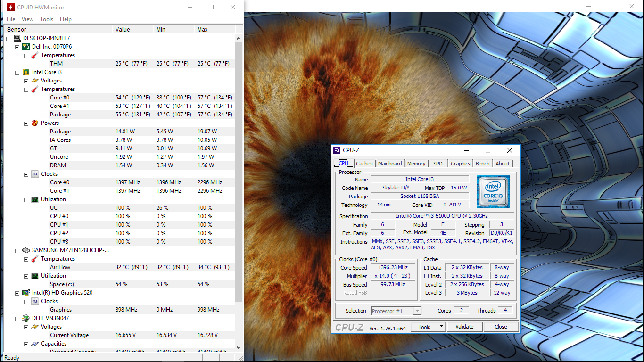
Task: Open the Help menu in HWMonitor
Action: coord(66,19)
